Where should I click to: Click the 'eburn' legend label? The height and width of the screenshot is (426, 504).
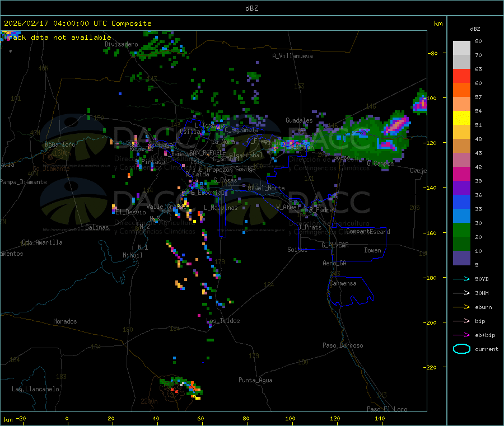click(483, 307)
